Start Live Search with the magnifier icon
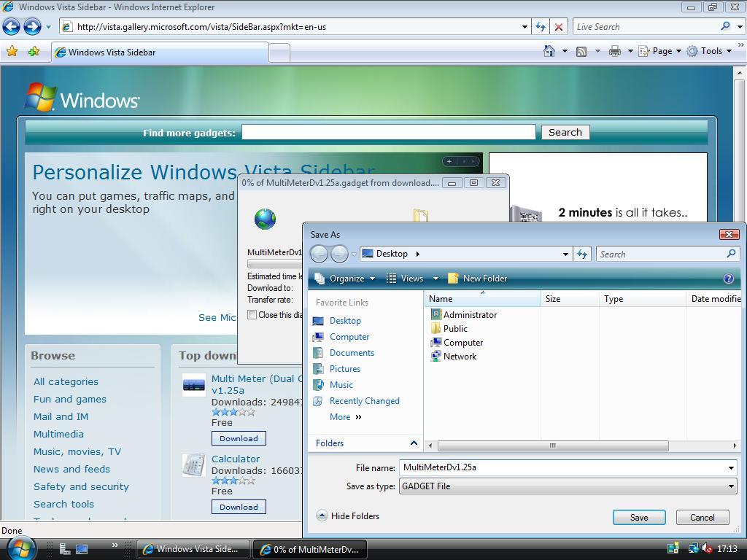Viewport: 747px width, 560px height. (x=726, y=27)
